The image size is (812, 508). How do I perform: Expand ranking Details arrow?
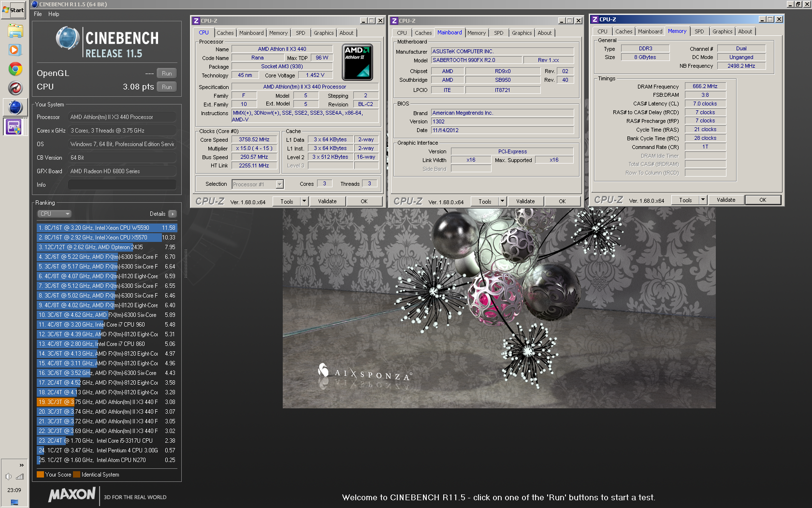[173, 214]
